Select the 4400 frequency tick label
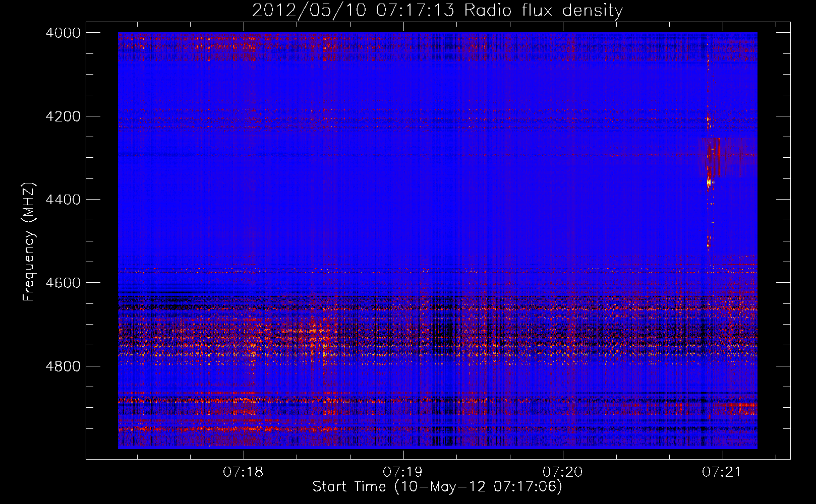 (x=63, y=200)
